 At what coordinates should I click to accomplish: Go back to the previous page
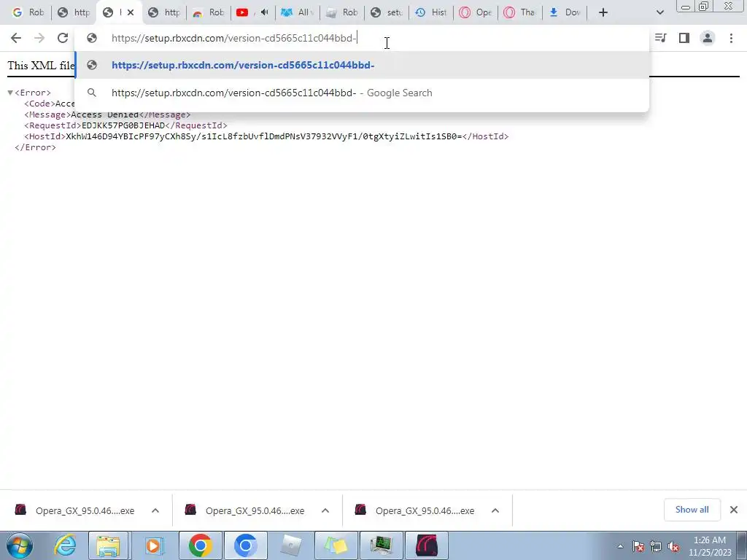pos(16,38)
